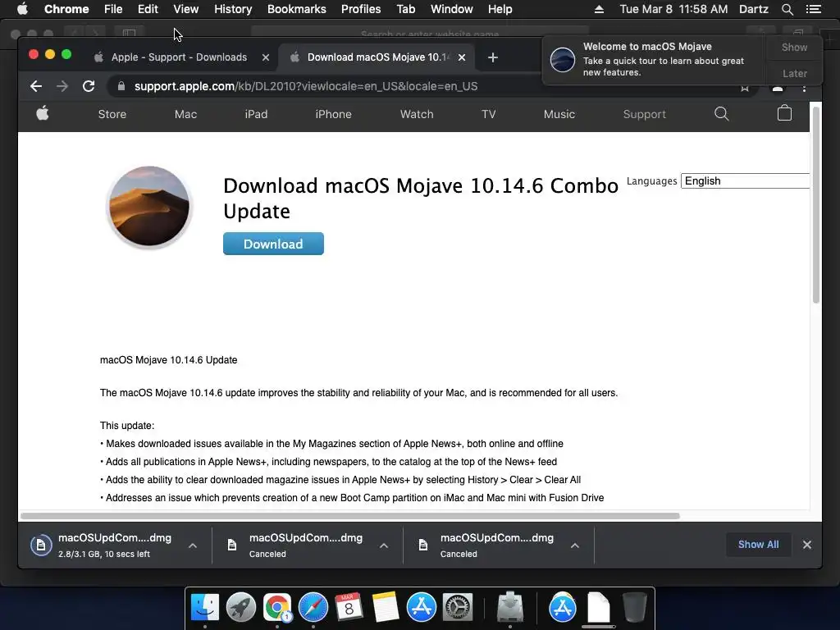Open the macOS Apple menu
Image resolution: width=840 pixels, height=630 pixels.
click(22, 9)
